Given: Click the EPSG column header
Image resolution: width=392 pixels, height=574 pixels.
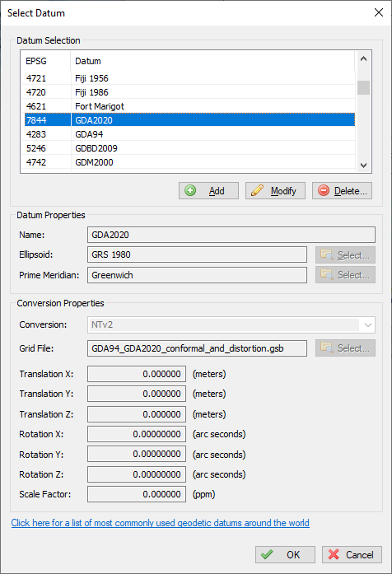Looking at the screenshot, I should click(47, 61).
